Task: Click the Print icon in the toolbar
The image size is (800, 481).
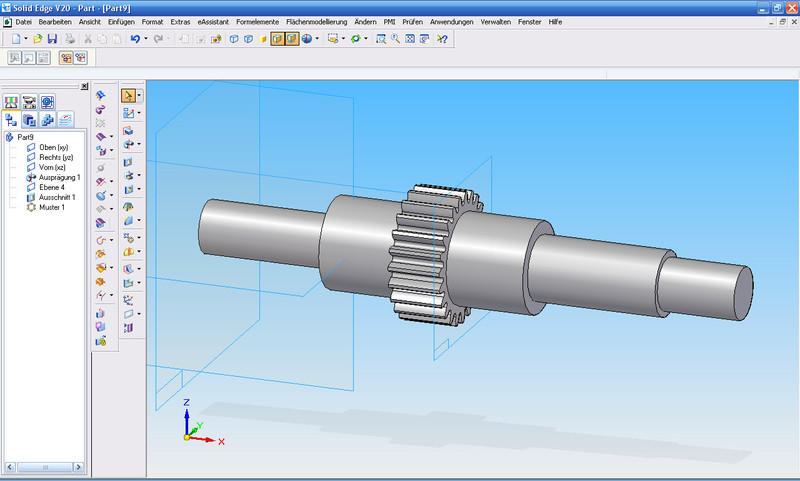Action: (70, 39)
